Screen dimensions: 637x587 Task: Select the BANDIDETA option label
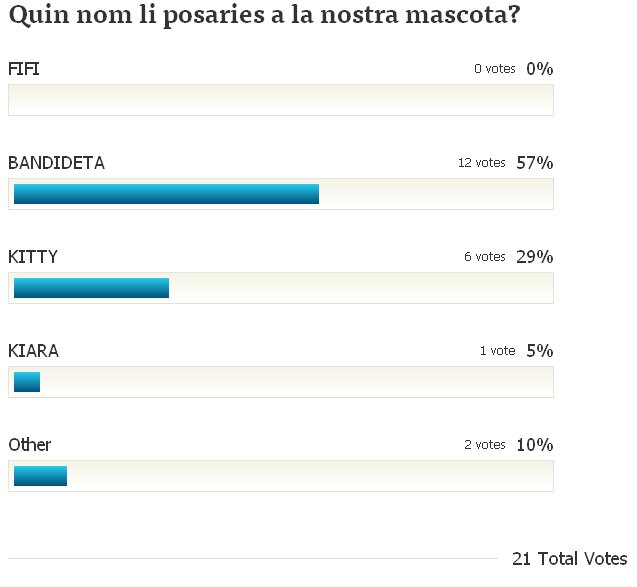pos(56,163)
